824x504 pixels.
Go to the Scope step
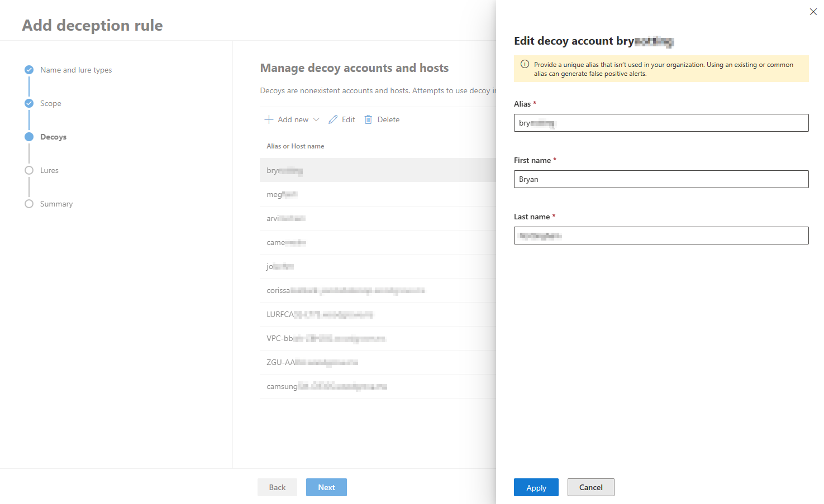pos(51,103)
